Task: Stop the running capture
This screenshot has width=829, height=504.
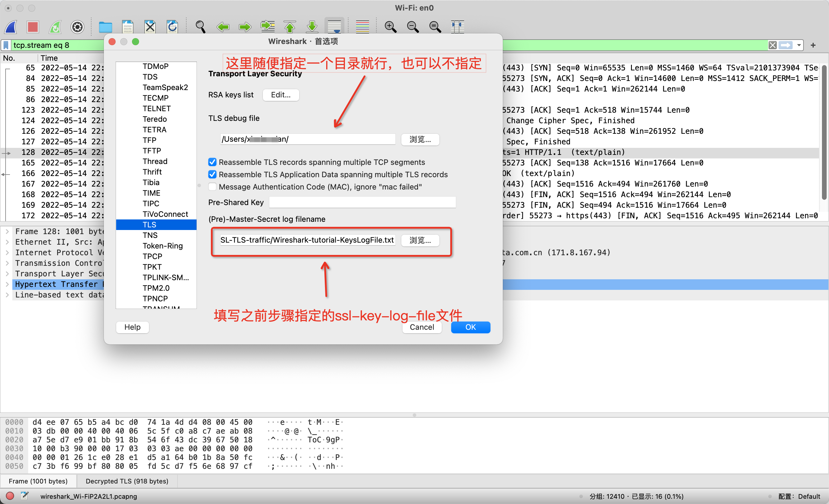Action: [x=33, y=27]
